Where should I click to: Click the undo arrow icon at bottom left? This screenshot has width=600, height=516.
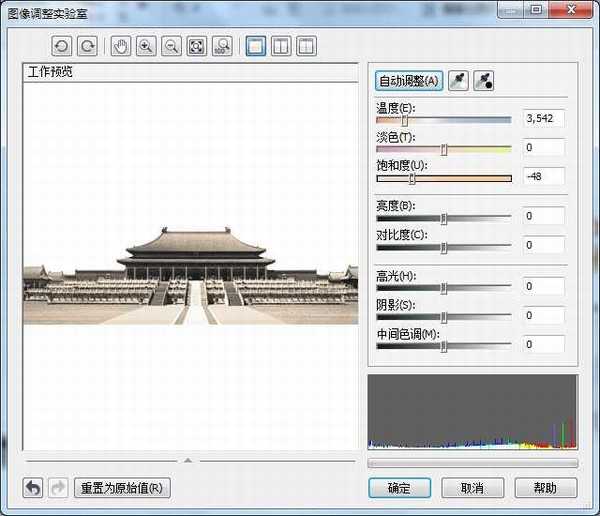(33, 488)
